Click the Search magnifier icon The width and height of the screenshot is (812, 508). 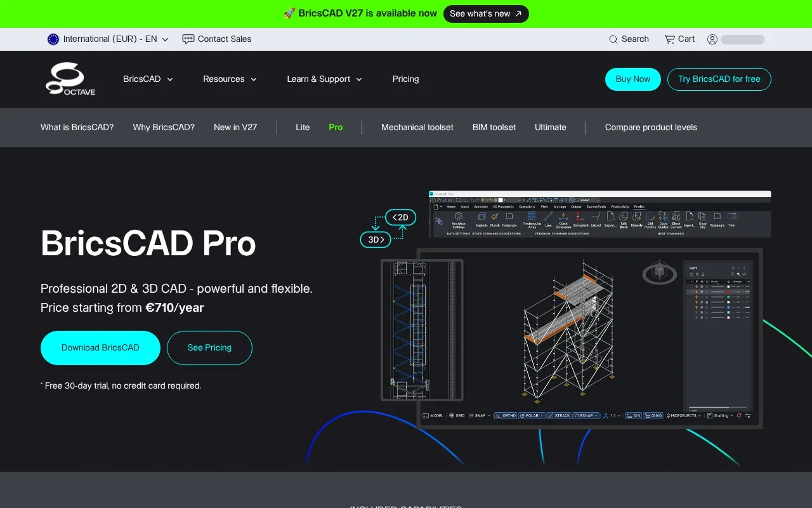(x=613, y=39)
